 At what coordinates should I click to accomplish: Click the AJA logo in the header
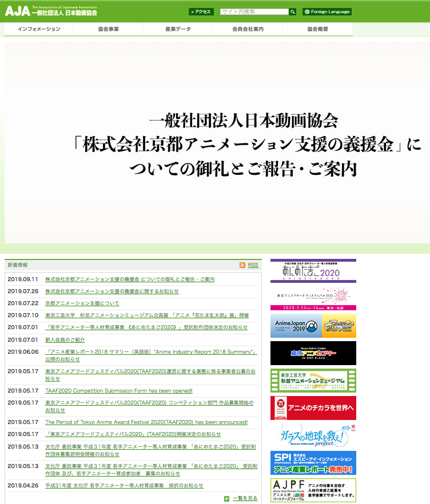tap(51, 11)
